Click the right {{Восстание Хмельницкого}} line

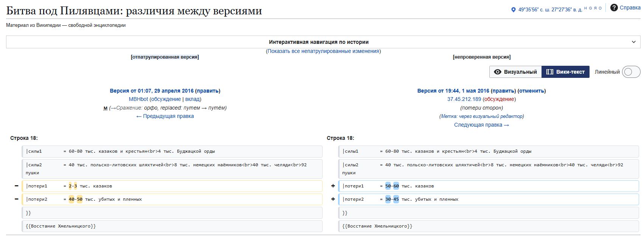click(x=489, y=226)
